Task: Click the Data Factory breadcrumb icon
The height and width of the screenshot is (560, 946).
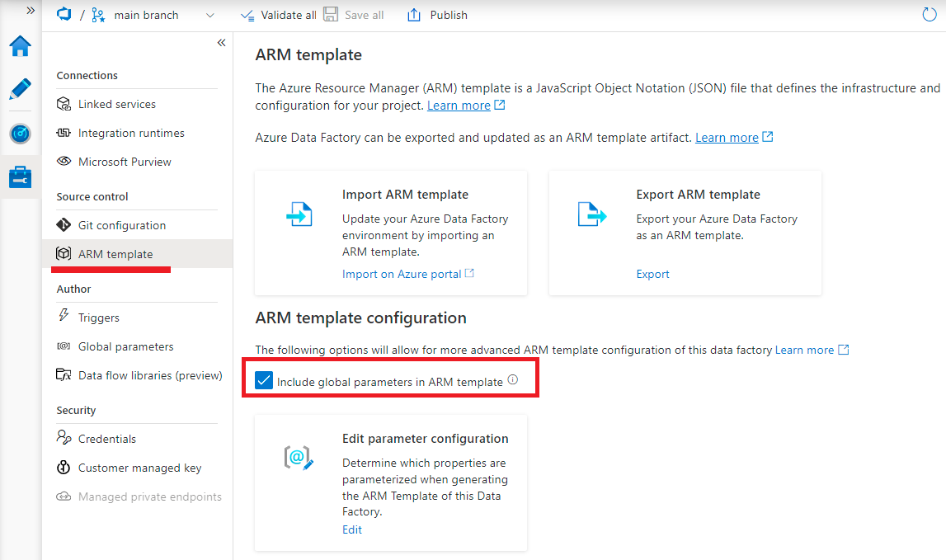Action: pos(64,14)
